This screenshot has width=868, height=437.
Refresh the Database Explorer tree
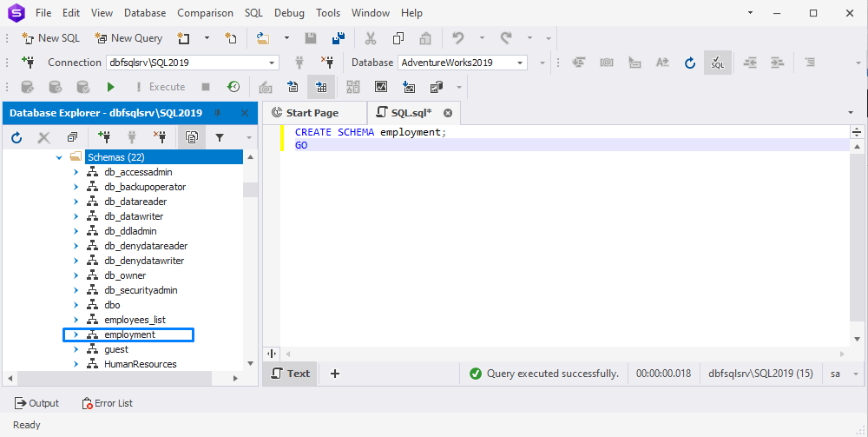(x=16, y=137)
